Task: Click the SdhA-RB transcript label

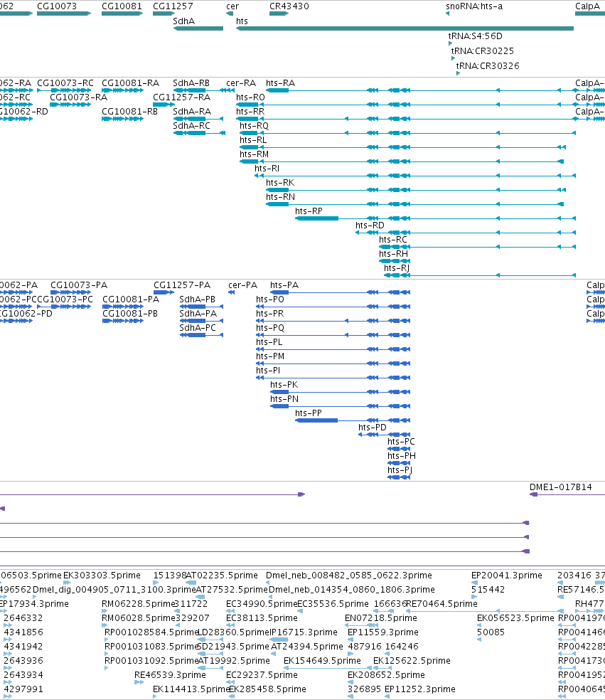Action: (191, 83)
